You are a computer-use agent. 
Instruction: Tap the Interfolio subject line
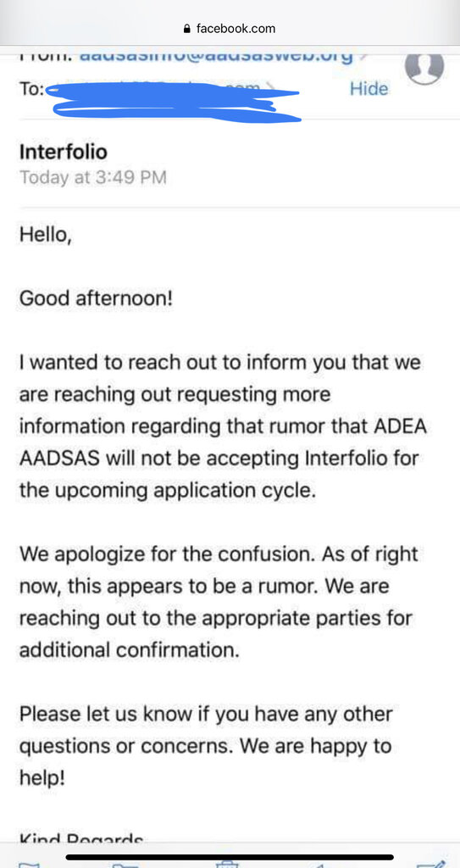63,151
